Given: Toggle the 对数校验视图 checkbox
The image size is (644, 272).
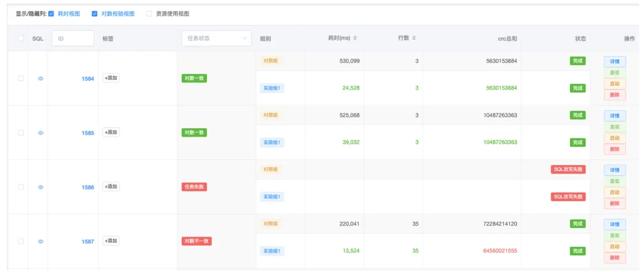Looking at the screenshot, I should (x=94, y=14).
